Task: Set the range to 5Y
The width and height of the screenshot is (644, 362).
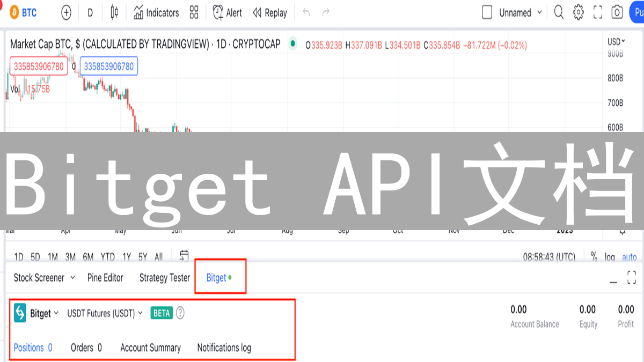Action: [143, 257]
